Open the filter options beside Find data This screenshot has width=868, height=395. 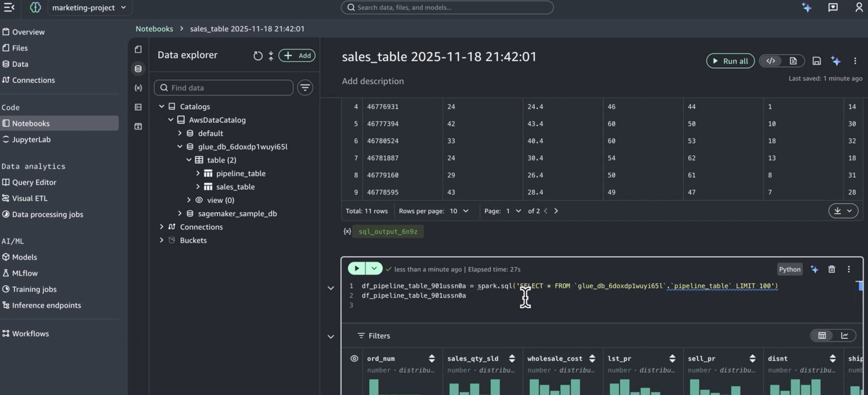(305, 88)
